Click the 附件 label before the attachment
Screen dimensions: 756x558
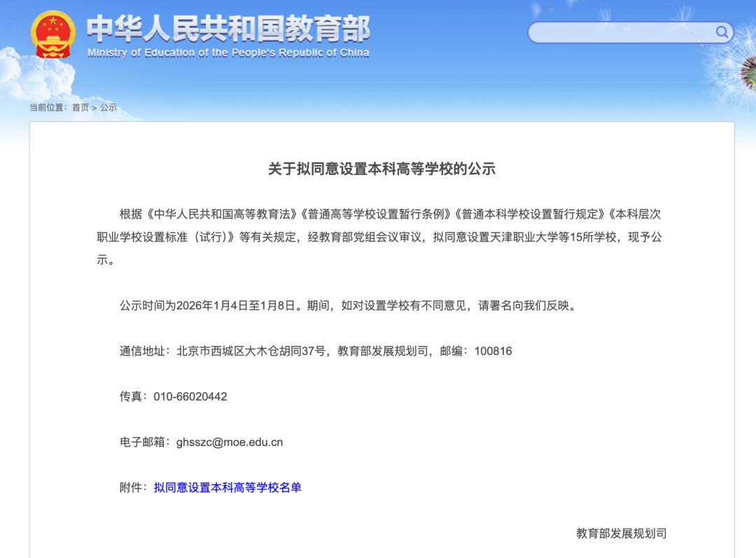point(131,487)
